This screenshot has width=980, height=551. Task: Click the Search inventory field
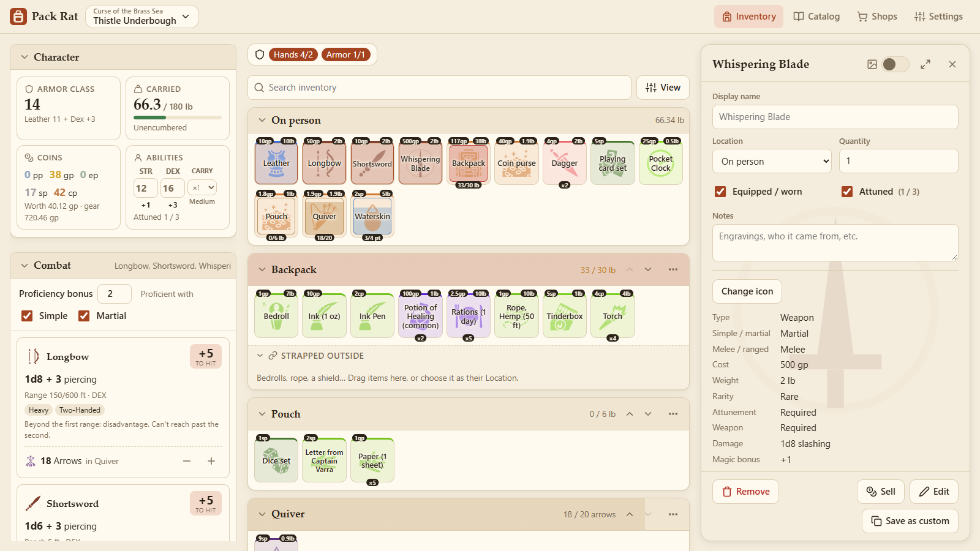tap(439, 88)
